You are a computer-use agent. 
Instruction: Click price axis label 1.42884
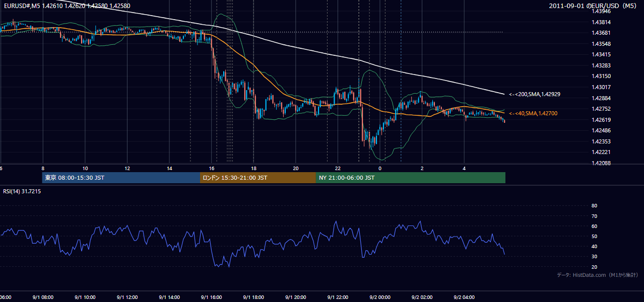click(x=601, y=98)
